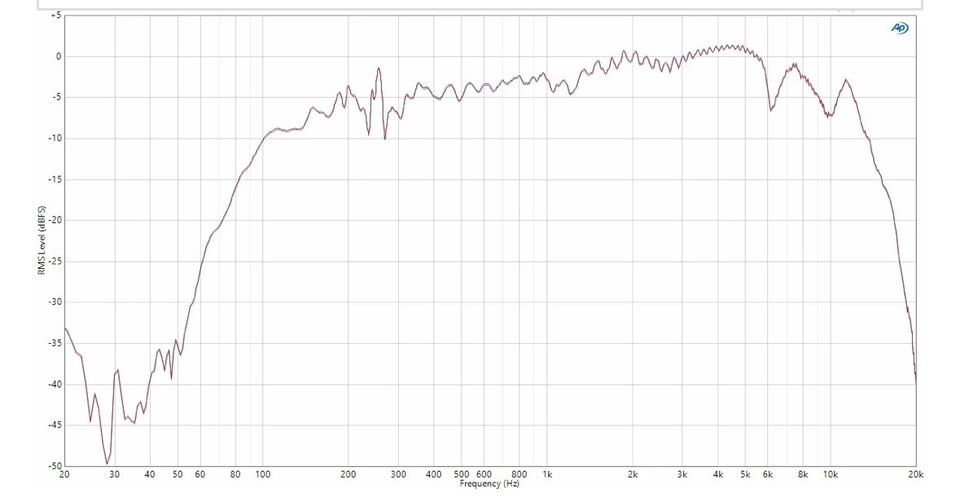The width and height of the screenshot is (960, 501).
Task: Click the 3k label on the frequency axis
Action: [682, 475]
